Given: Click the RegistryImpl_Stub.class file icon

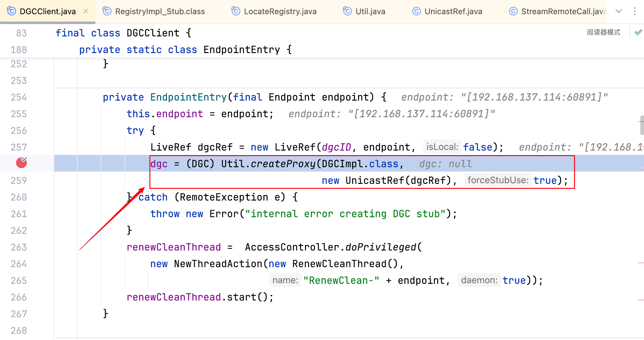Looking at the screenshot, I should 107,11.
